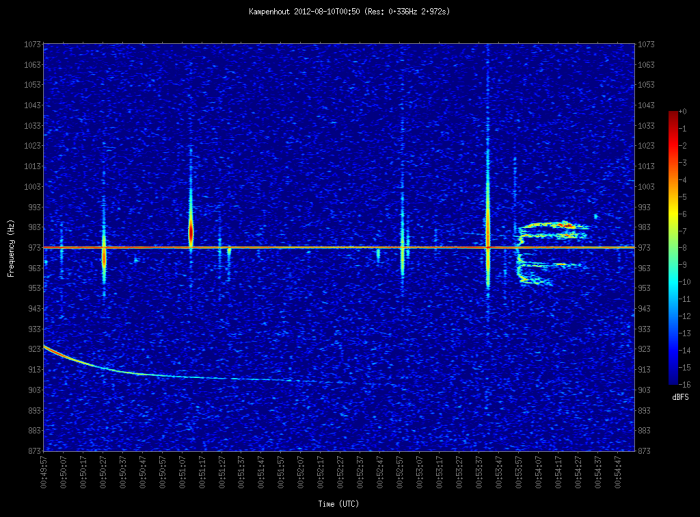Select the 00:52:27 time tick label
The image size is (700, 517).
click(x=340, y=472)
